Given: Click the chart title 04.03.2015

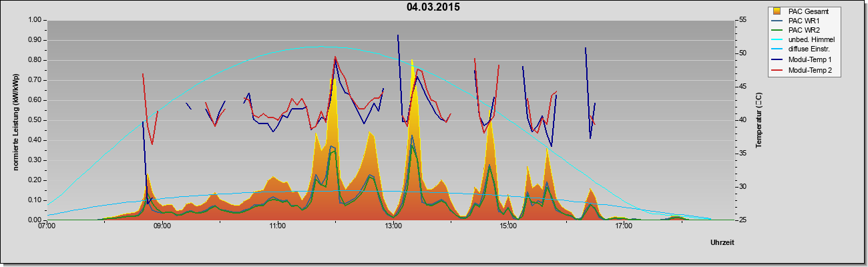Looking at the screenshot, I should click(433, 7).
